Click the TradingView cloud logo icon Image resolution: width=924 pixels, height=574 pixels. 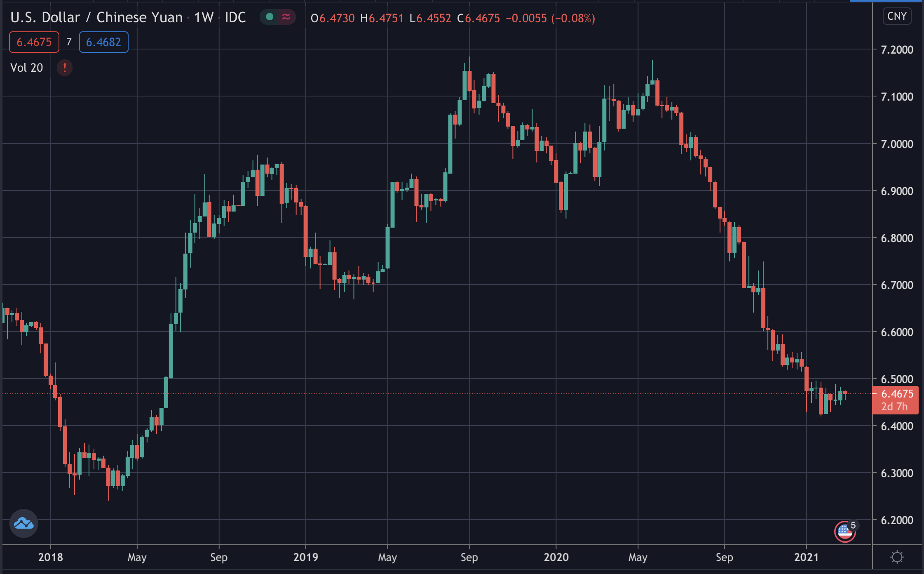pyautogui.click(x=24, y=523)
